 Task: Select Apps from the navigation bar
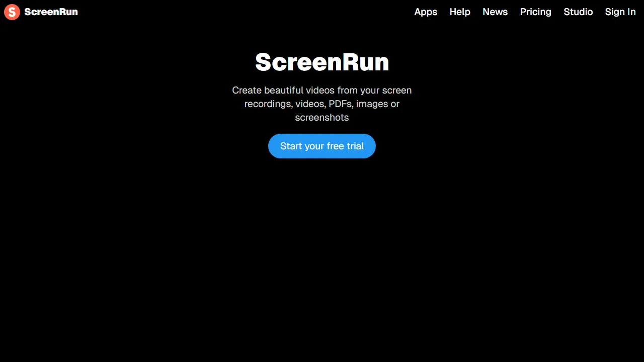coord(426,12)
